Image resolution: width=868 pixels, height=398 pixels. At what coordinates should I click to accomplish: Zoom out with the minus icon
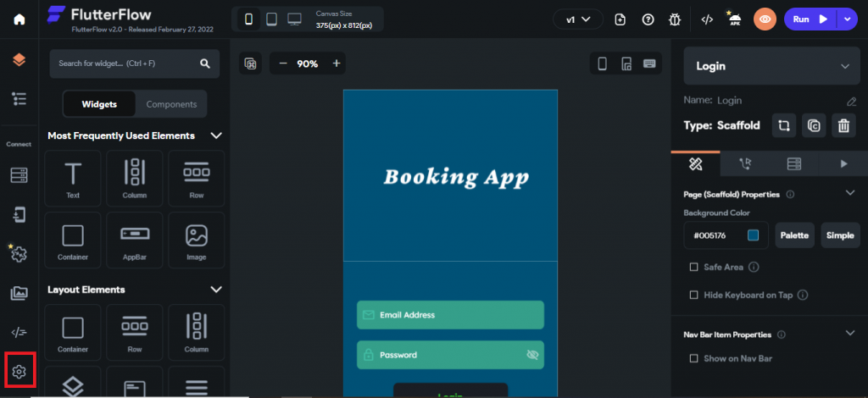[x=283, y=64]
